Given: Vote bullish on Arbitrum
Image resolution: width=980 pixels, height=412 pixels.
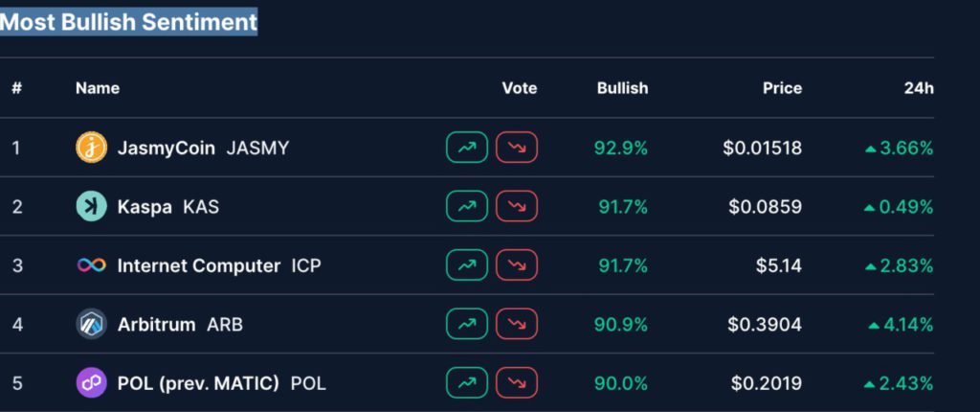Looking at the screenshot, I should point(467,325).
